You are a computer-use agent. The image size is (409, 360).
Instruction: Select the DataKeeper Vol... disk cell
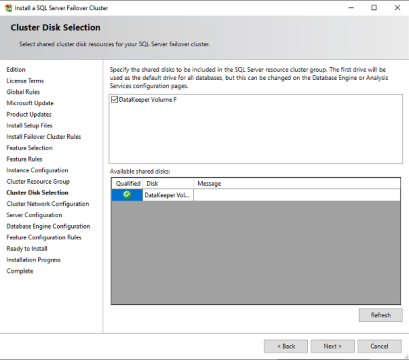(168, 195)
